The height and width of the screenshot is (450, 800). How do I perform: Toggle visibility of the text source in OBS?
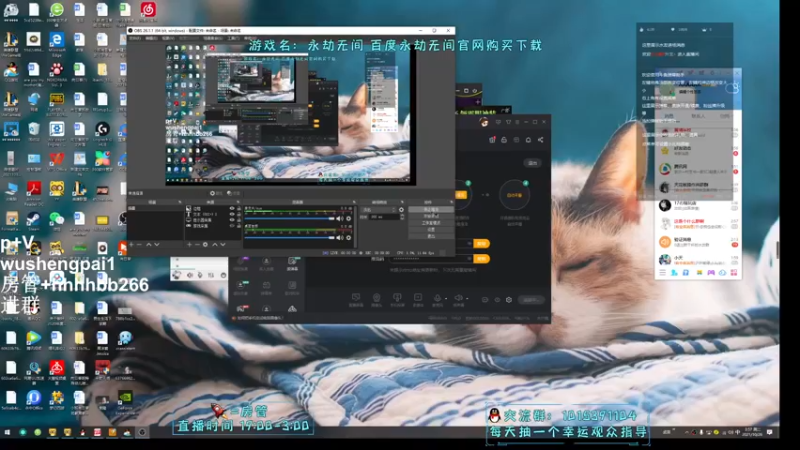pos(232,214)
